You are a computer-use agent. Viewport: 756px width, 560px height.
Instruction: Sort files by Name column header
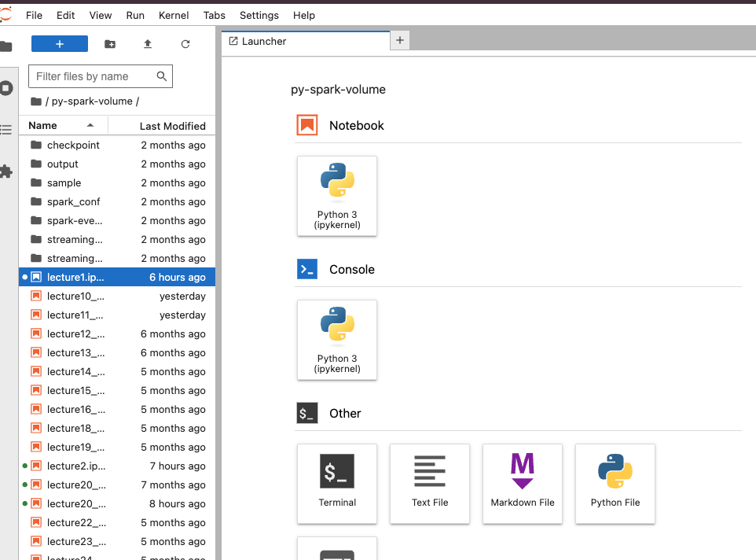(63, 125)
